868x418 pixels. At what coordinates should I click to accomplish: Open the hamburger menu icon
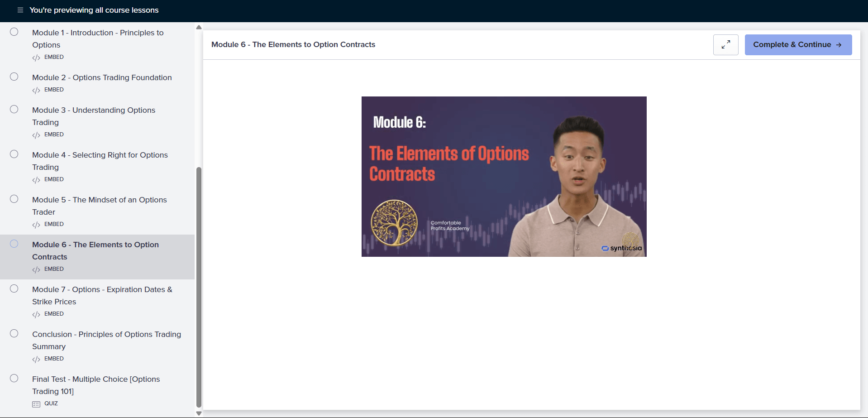point(20,10)
